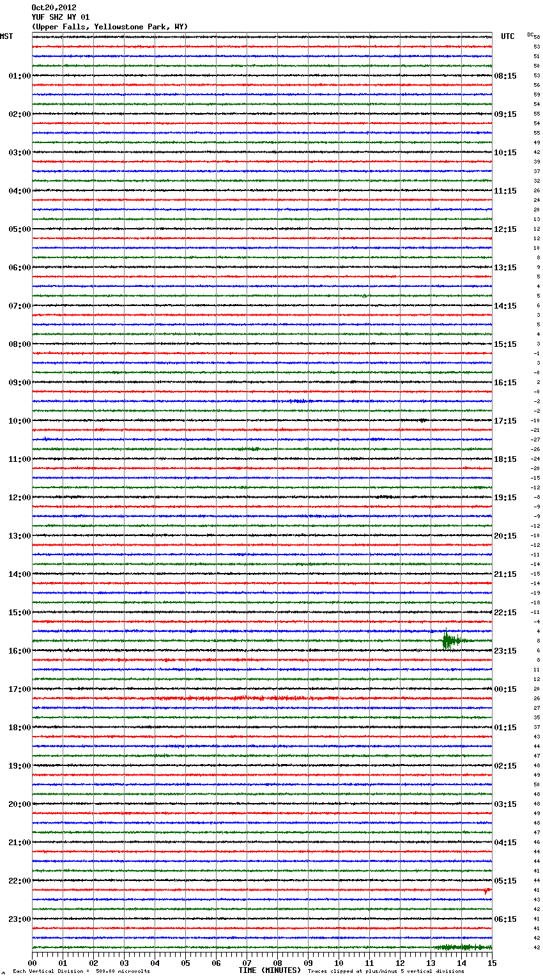Click the 23:00 MST time label

[x=19, y=919]
